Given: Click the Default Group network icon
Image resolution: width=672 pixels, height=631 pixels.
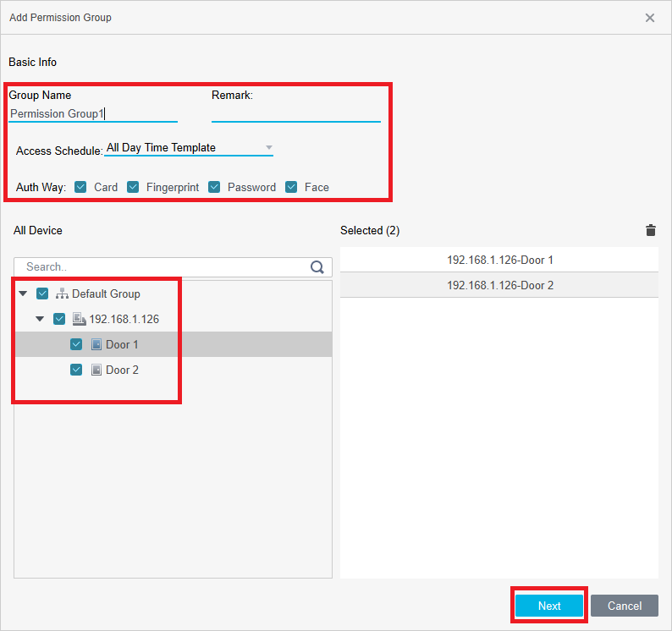Looking at the screenshot, I should [x=62, y=294].
